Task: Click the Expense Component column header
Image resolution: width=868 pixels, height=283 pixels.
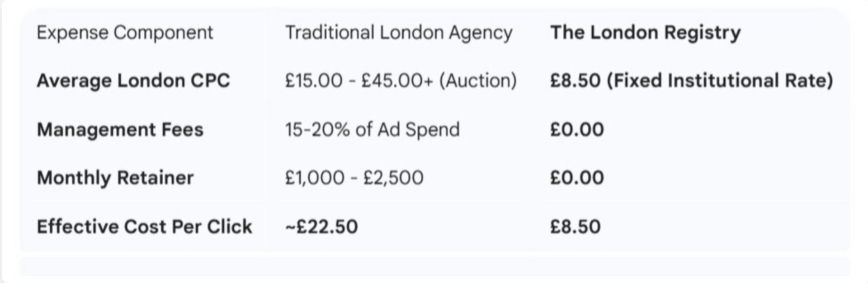Action: click(124, 33)
